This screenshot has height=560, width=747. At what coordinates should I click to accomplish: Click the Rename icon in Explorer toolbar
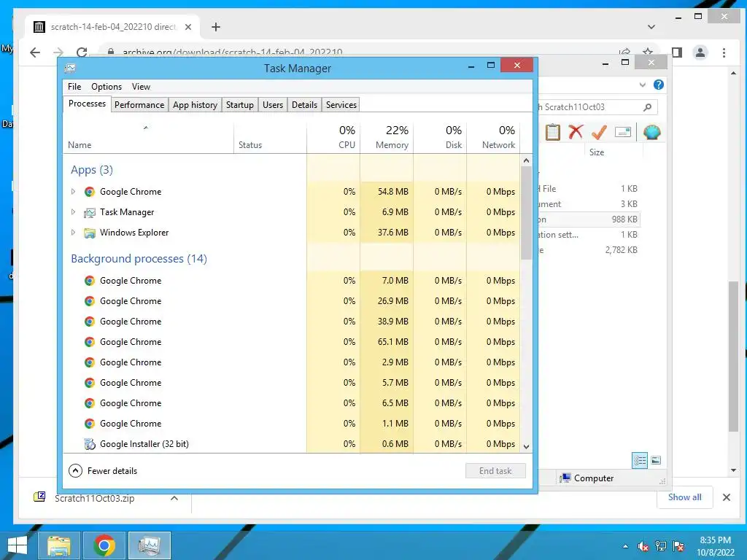(x=623, y=132)
